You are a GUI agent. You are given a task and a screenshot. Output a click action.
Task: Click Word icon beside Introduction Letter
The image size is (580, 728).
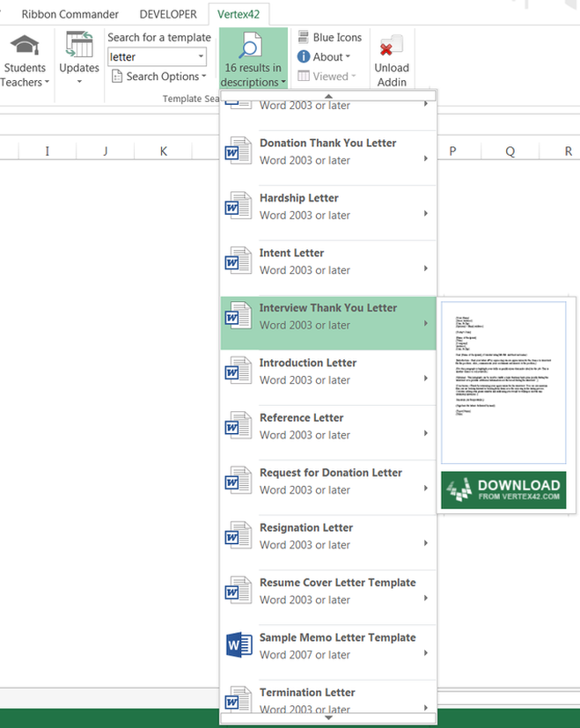click(x=239, y=371)
